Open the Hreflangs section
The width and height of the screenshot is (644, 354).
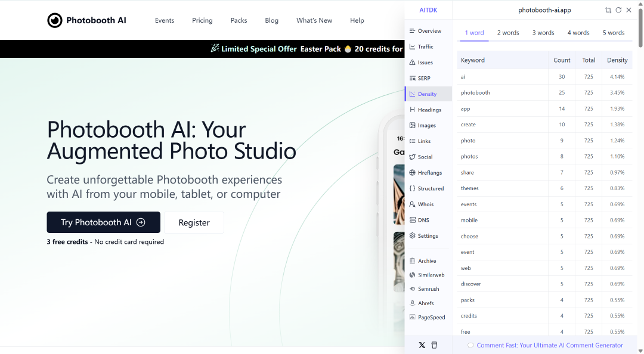tap(428, 172)
